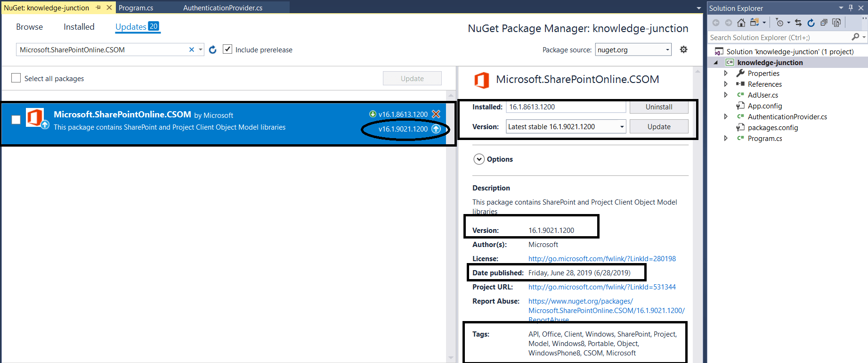This screenshot has width=868, height=363.
Task: Click Back arrow in Solution Explorer toolbar
Action: (716, 23)
